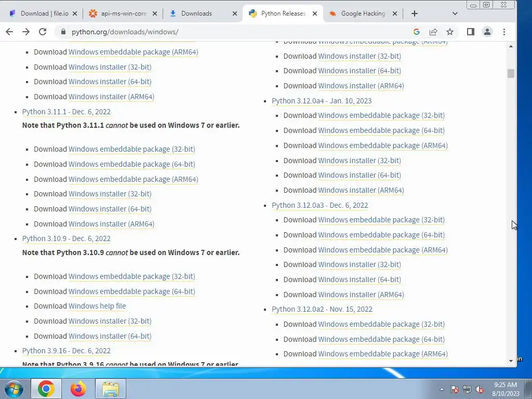Click the Google search icon in address bar

(x=417, y=32)
